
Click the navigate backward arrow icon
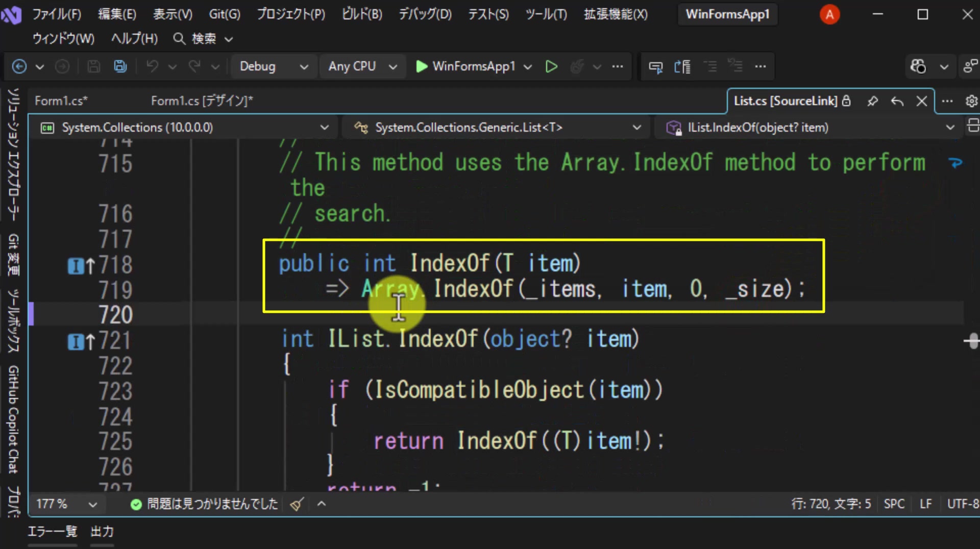[19, 66]
